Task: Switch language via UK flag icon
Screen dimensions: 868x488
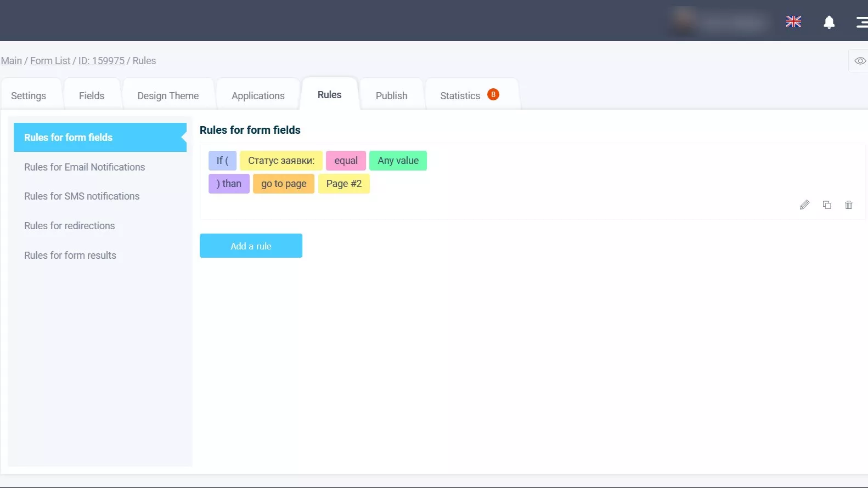Action: pyautogui.click(x=793, y=21)
